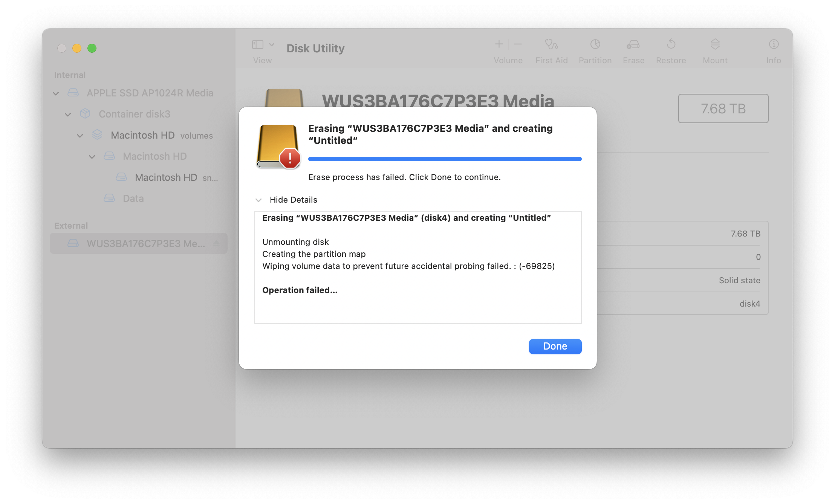
Task: Collapse APPLE SSD AP1024R Media tree
Action: pos(56,93)
